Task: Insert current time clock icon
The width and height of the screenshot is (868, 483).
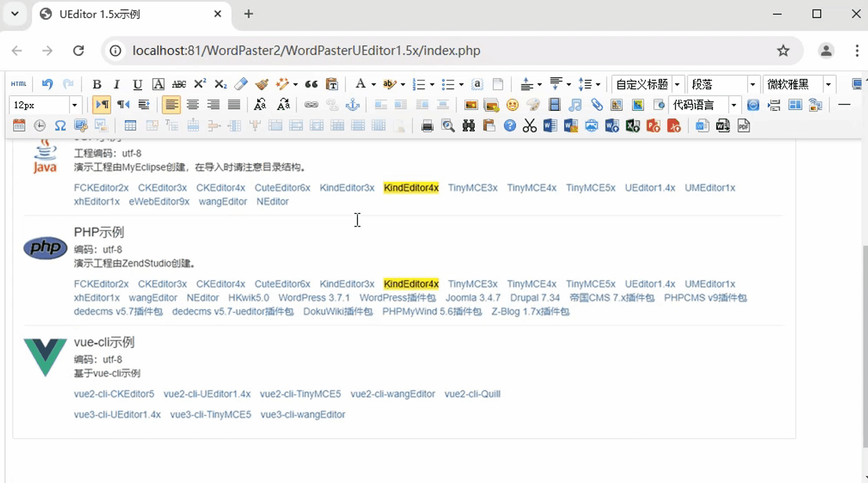Action: click(x=40, y=126)
